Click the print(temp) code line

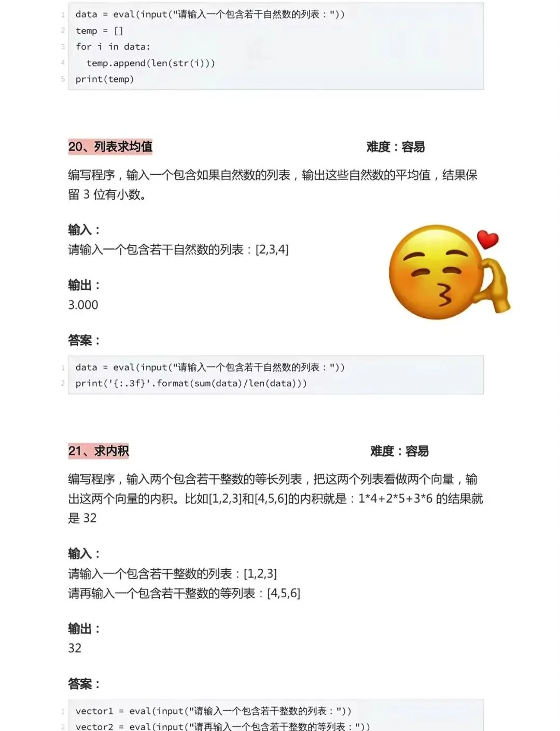(x=105, y=79)
